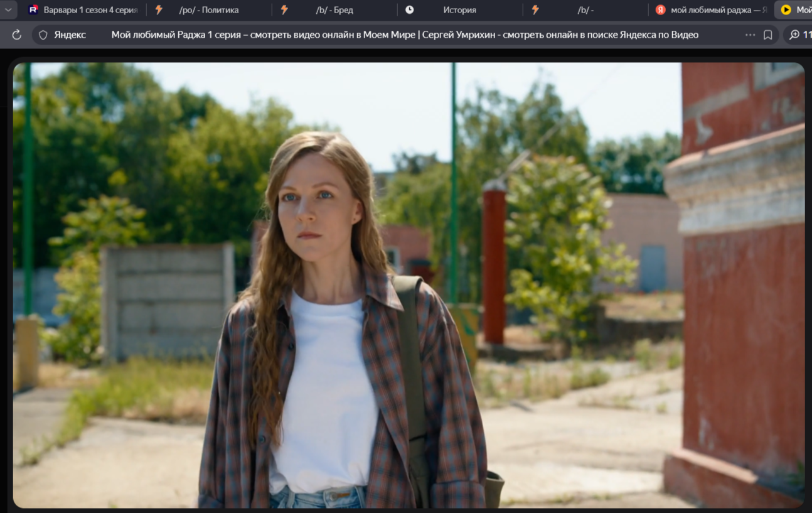Switch to the /po/ - Политика tab
This screenshot has height=513, width=812.
click(208, 10)
